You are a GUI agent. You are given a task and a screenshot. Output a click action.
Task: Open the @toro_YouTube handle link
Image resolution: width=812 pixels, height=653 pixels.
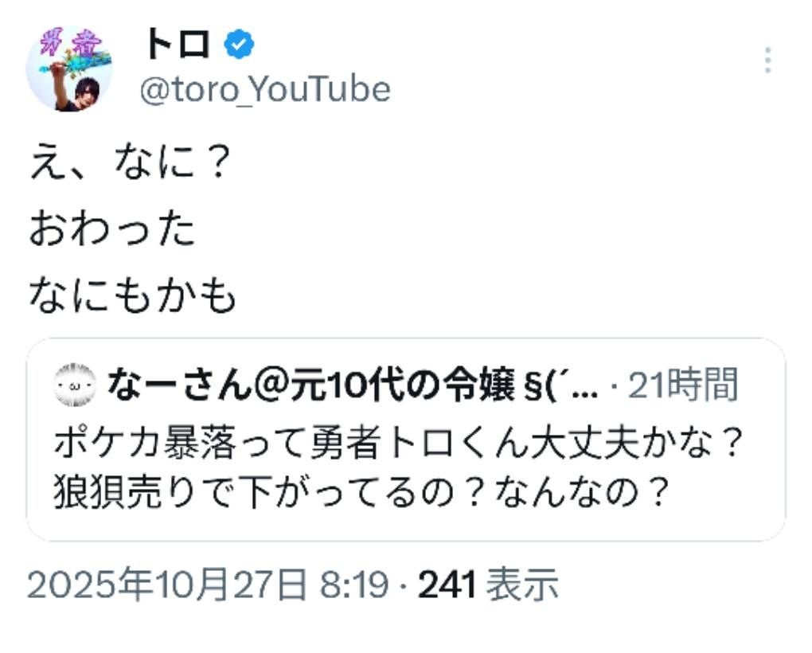click(265, 90)
